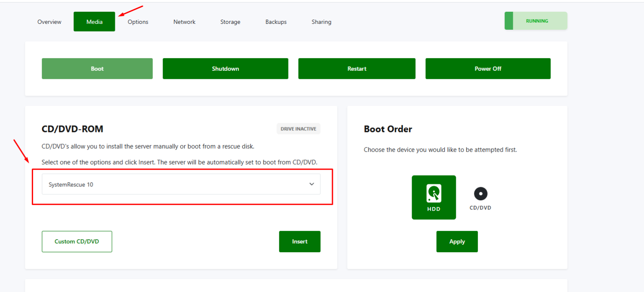
Task: Click the Boot button
Action: pos(97,69)
